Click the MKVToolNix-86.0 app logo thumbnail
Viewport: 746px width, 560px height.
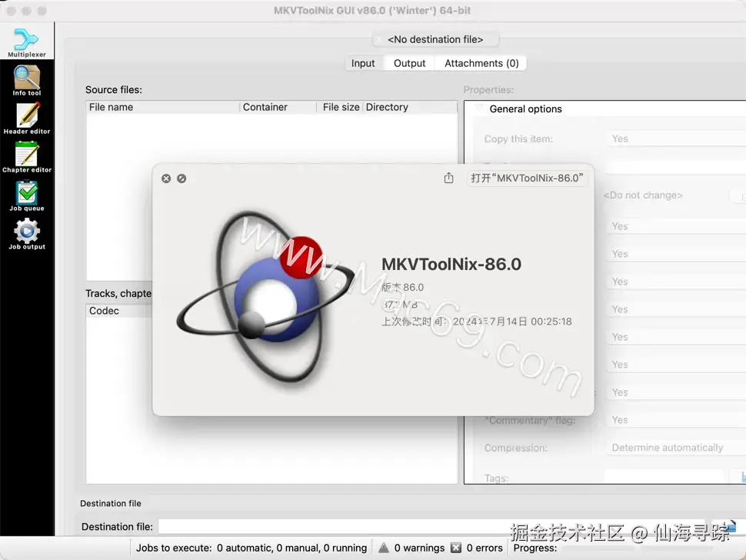click(x=265, y=296)
